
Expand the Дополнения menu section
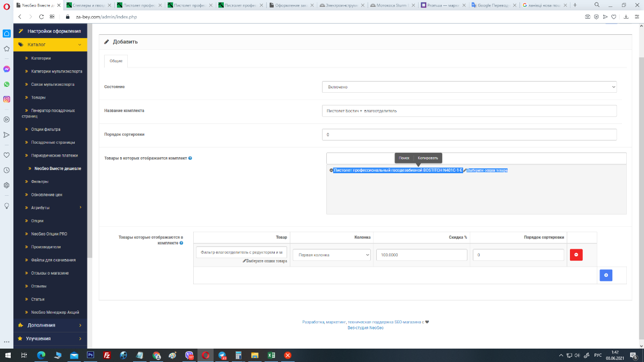[50, 325]
